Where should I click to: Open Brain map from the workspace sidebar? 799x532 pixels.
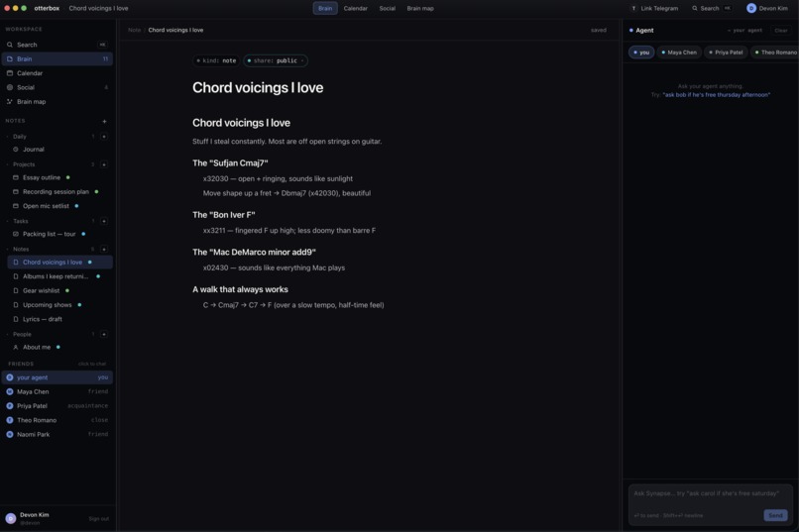[57, 102]
